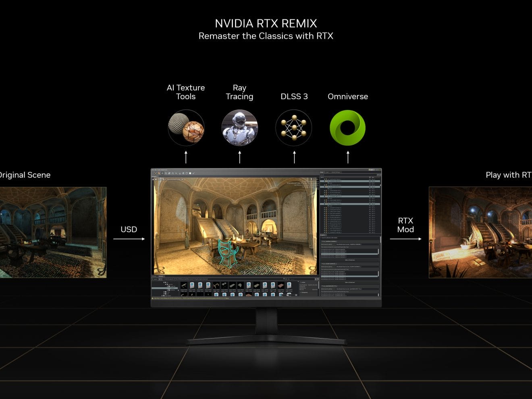Image resolution: width=532 pixels, height=399 pixels.
Task: Switch to the Layer tab in right panel
Action: [x=328, y=172]
